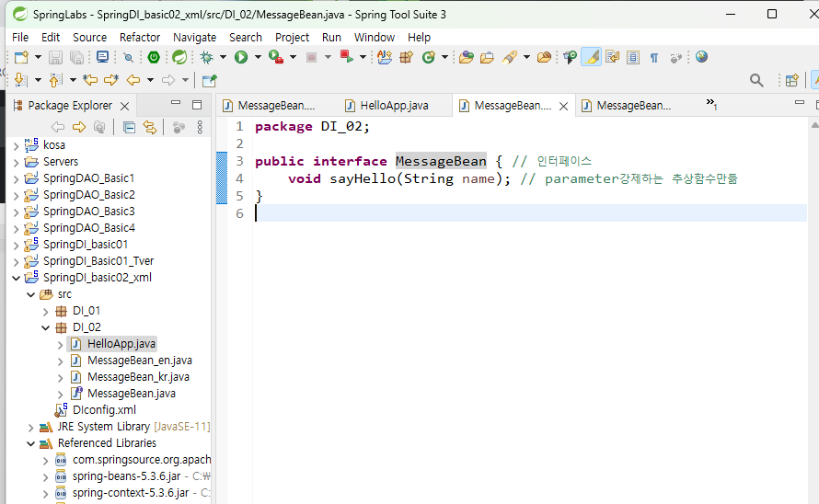The width and height of the screenshot is (819, 504).
Task: Select the Servers project
Action: [x=61, y=162]
